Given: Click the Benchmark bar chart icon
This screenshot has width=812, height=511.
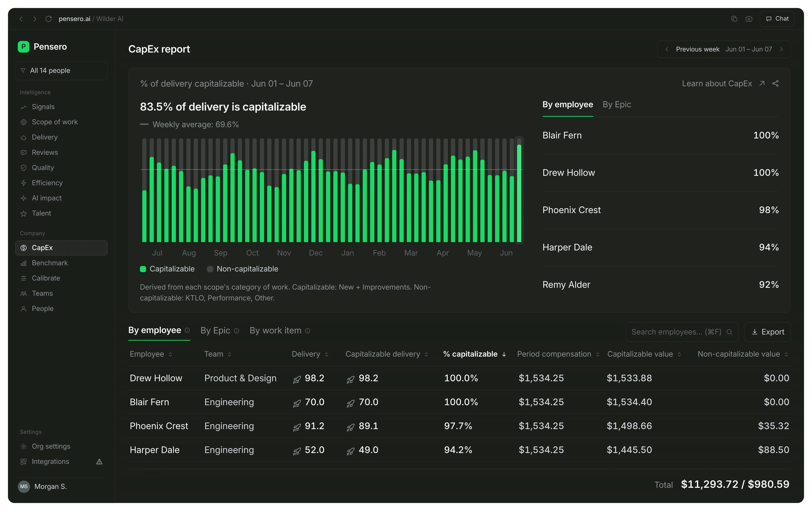Looking at the screenshot, I should (x=24, y=263).
